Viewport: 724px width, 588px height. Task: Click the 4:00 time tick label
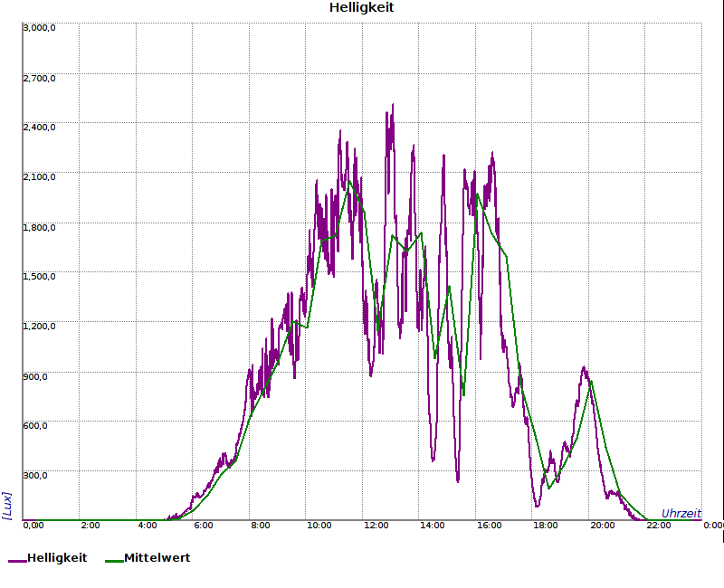(148, 526)
